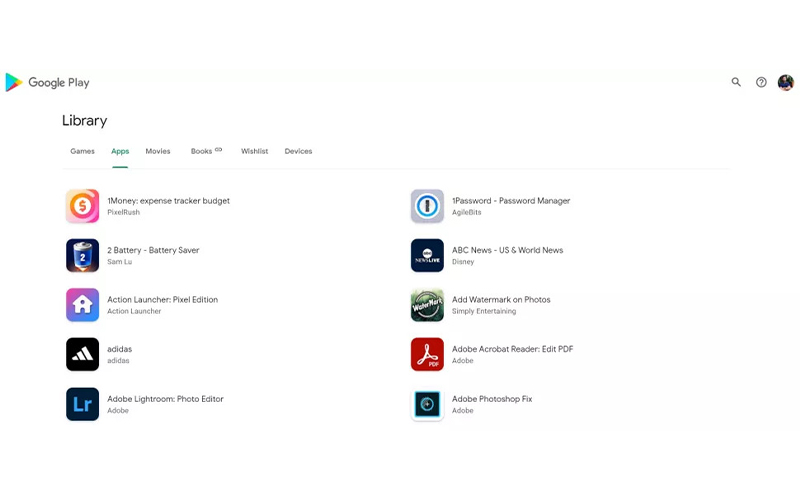
Task: Click the PixelRush developer name
Action: coord(123,212)
